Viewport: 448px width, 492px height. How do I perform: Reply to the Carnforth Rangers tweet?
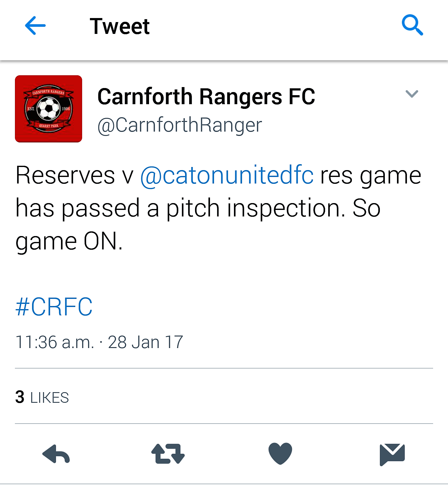tap(56, 454)
